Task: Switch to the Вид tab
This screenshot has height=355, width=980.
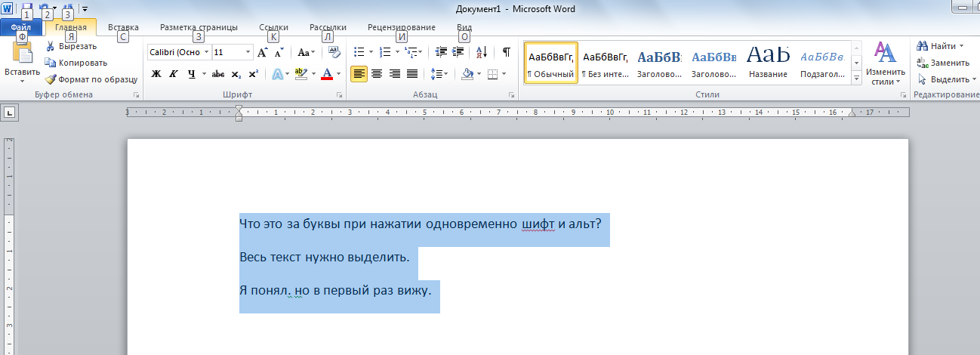Action: (x=464, y=27)
